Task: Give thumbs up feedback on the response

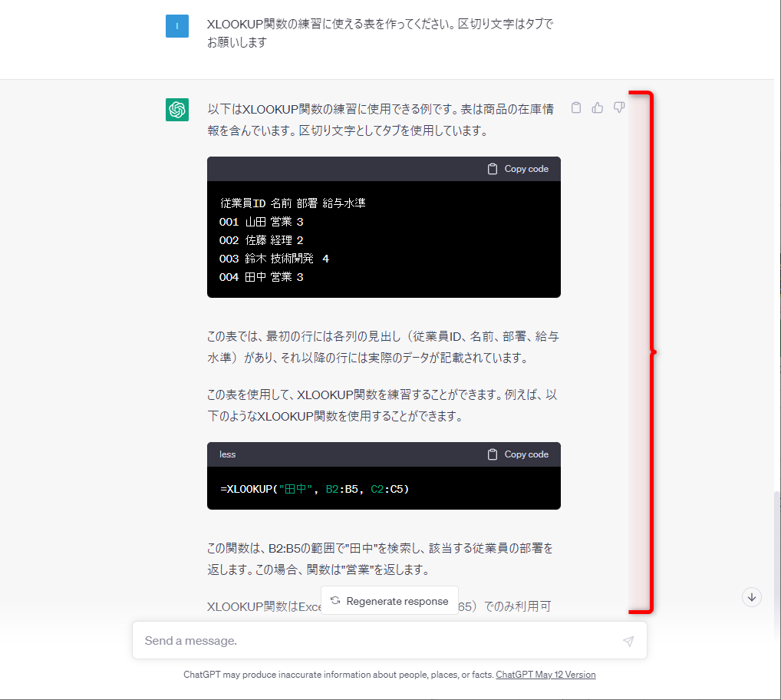Action: coord(598,107)
